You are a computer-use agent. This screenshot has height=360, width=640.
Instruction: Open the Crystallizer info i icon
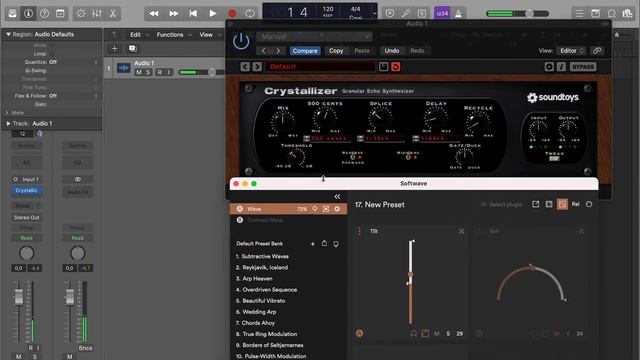(x=561, y=67)
